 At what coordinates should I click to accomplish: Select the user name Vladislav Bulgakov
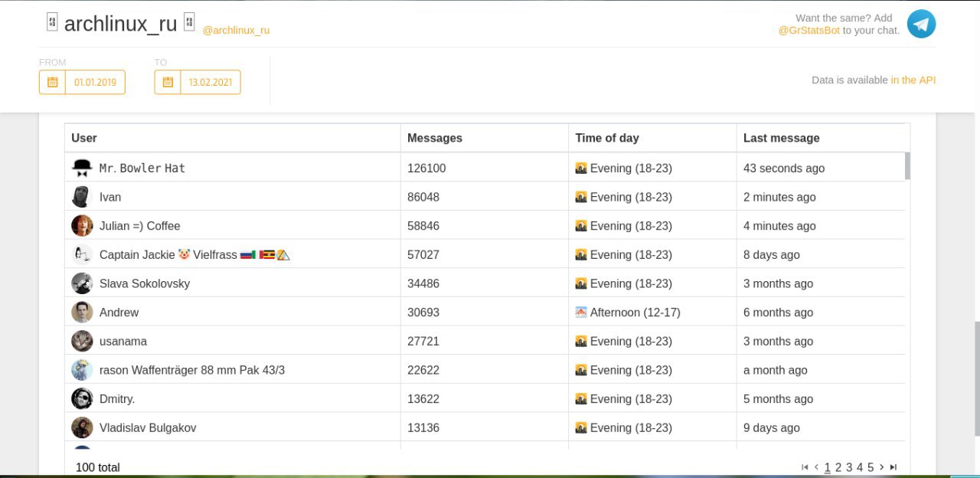click(148, 427)
